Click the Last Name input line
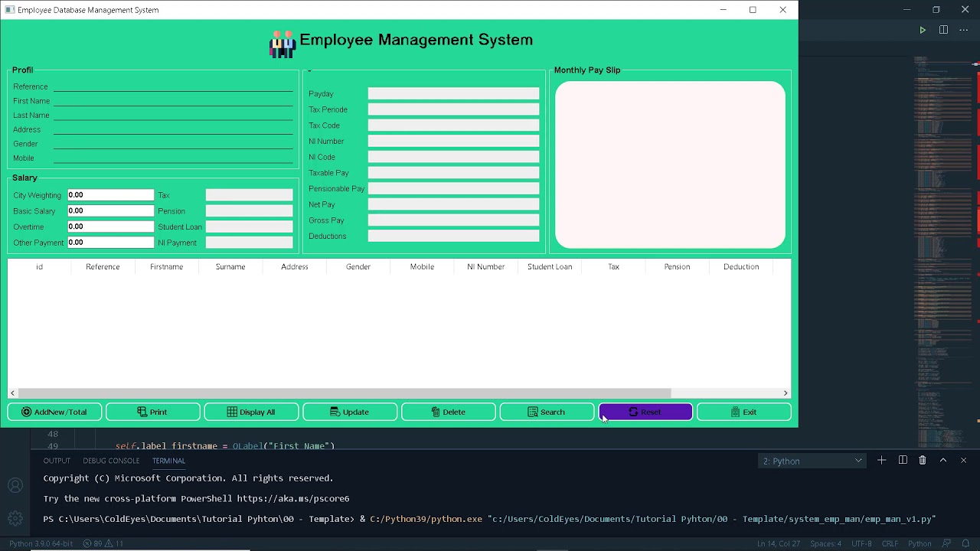This screenshot has width=980, height=551. pos(173,115)
